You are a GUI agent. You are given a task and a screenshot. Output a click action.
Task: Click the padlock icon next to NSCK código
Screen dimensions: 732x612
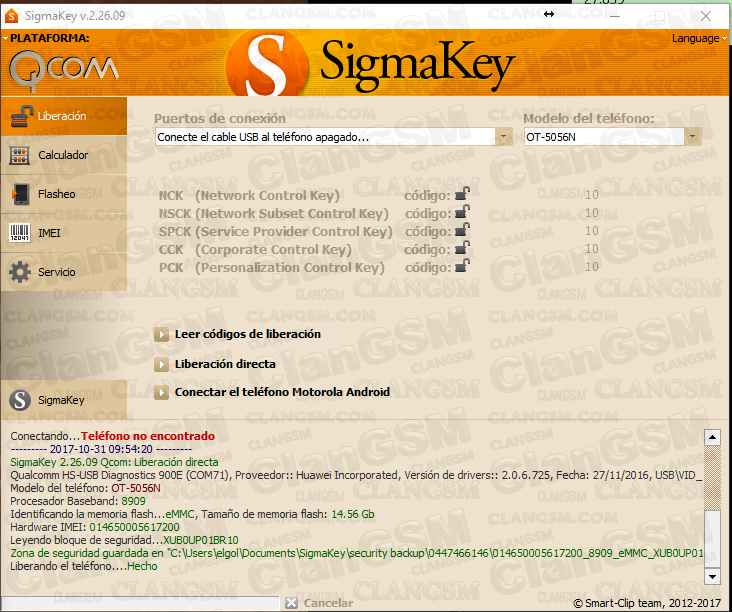(462, 211)
